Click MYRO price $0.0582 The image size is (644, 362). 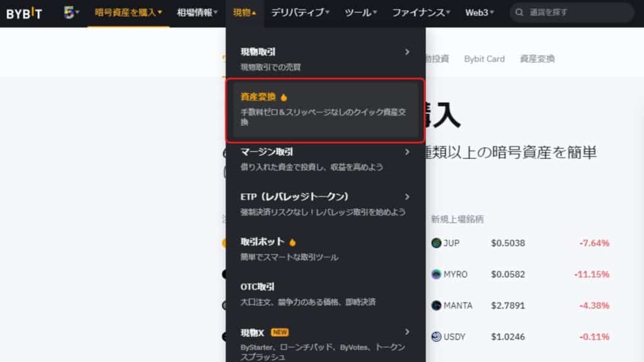tap(508, 274)
